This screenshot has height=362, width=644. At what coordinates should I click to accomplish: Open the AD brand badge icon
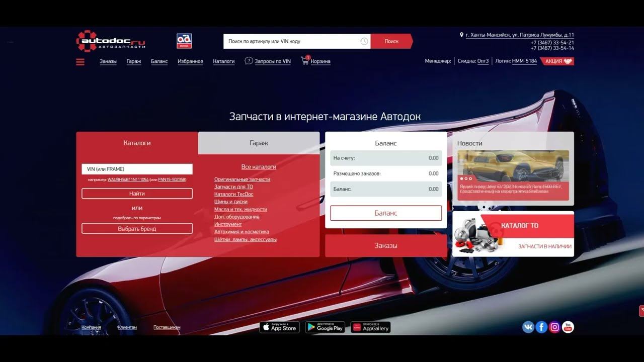184,41
